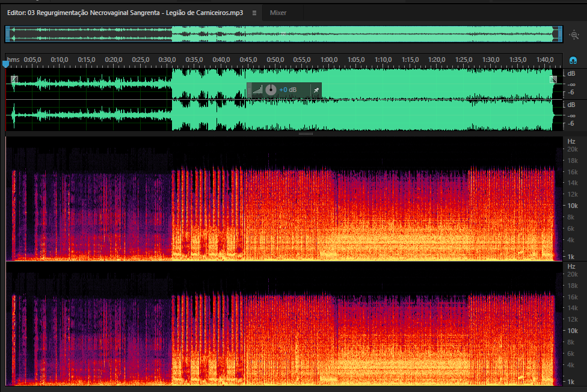Select the fade out handle on waveform
The width and height of the screenshot is (587, 392).
click(x=553, y=79)
